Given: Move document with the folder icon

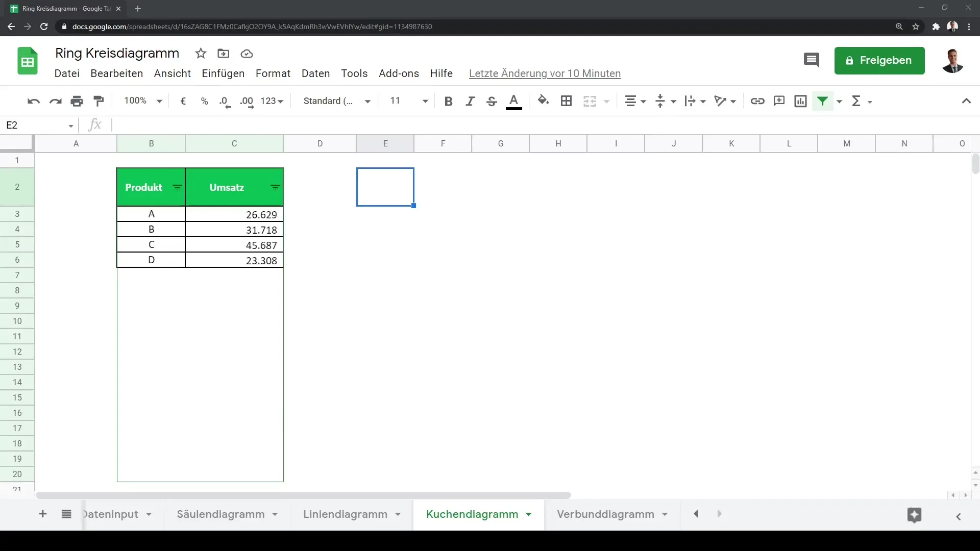Looking at the screenshot, I should tap(223, 54).
